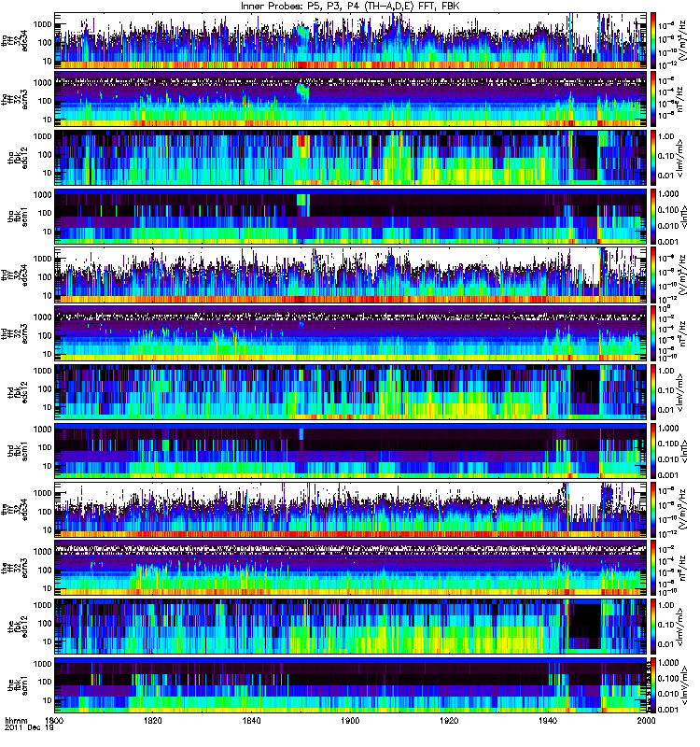Select the "the fbk scm1" panel label
This screenshot has width=700, height=747.
(x=18, y=685)
